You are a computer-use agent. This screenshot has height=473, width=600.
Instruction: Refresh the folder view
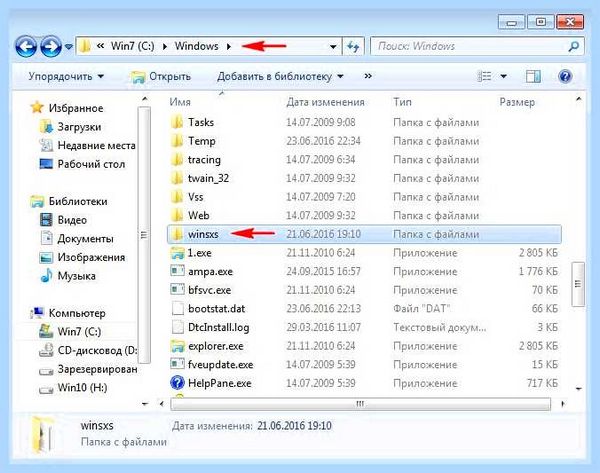(353, 47)
